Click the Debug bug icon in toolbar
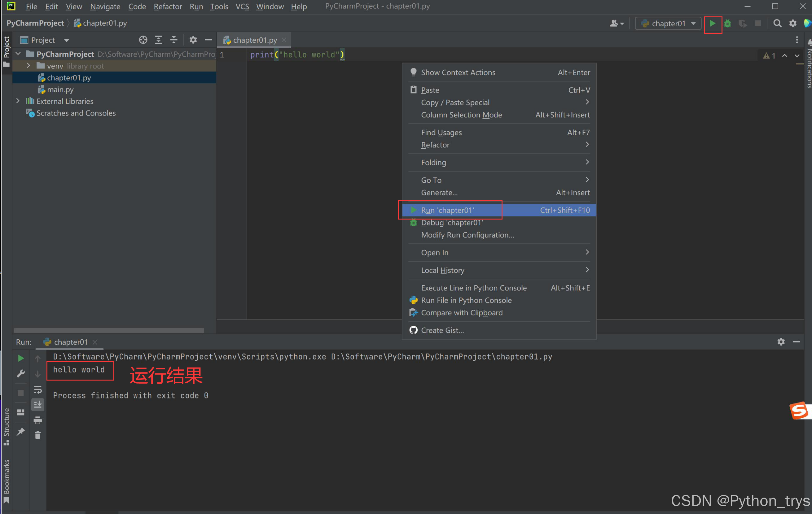This screenshot has width=812, height=514. point(727,24)
